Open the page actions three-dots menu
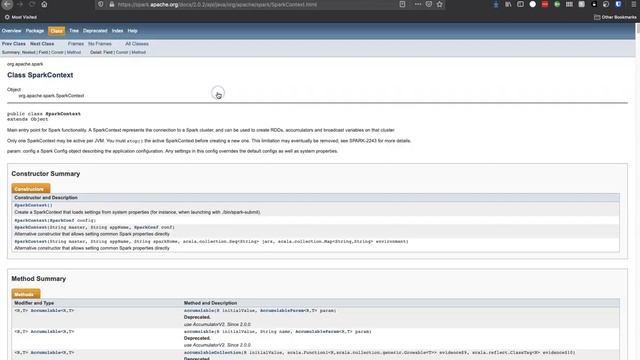 click(418, 4)
